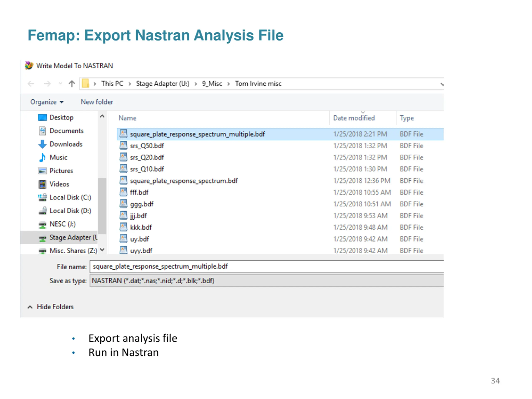532x399 pixels.
Task: Select Stage Adapter drive in navigation pane
Action: 59,238
